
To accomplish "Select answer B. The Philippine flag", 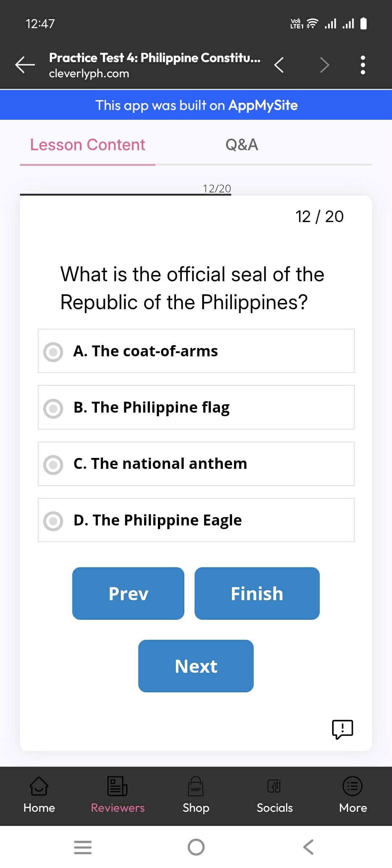I will tap(196, 407).
